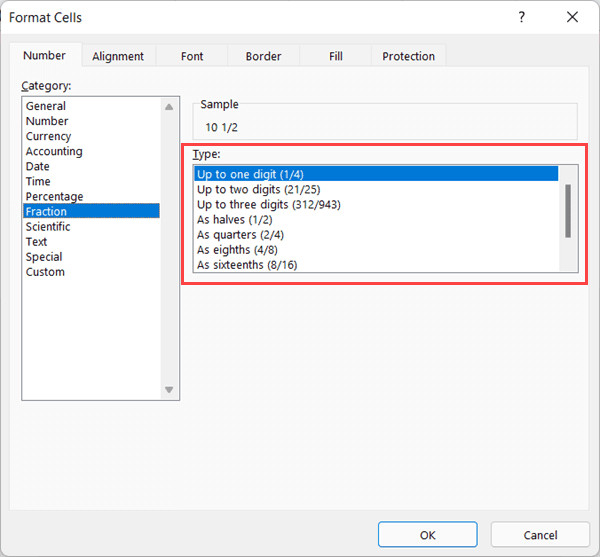Open the Protection tab

[x=408, y=57]
